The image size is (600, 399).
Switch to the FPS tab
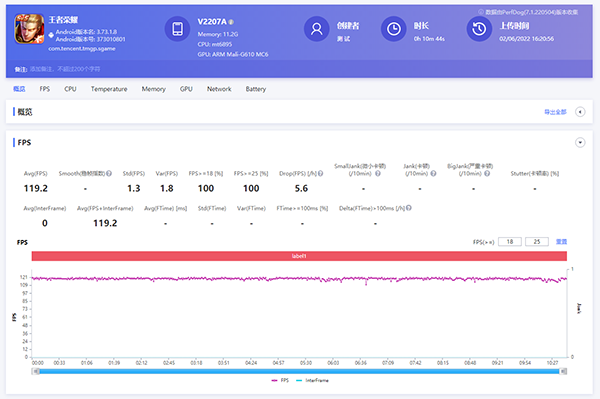pyautogui.click(x=45, y=89)
